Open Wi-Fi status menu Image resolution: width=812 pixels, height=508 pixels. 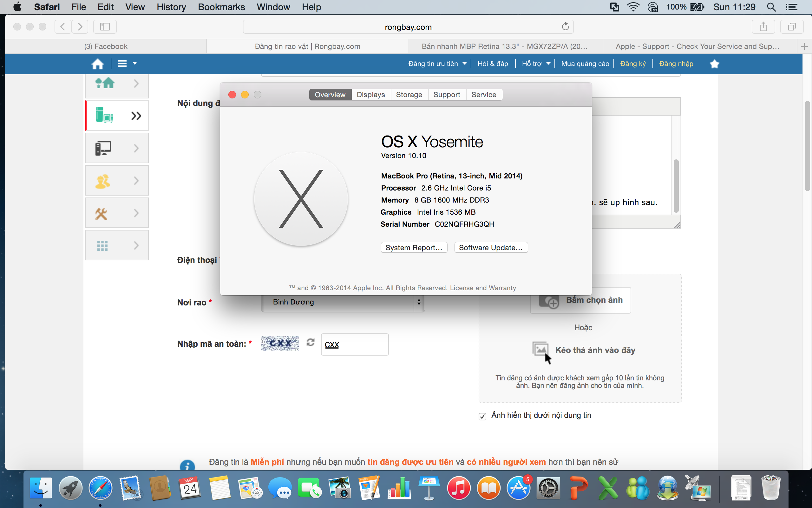click(633, 7)
